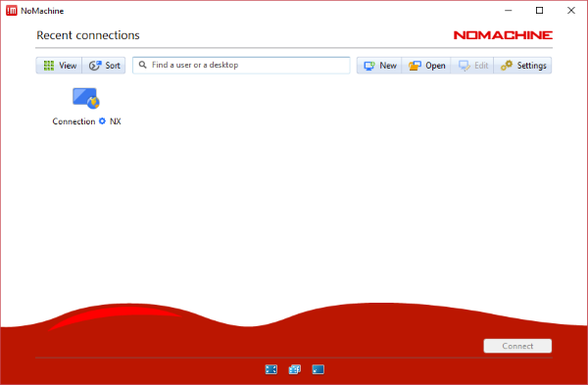Click the 'NX' protocol text

pos(115,121)
